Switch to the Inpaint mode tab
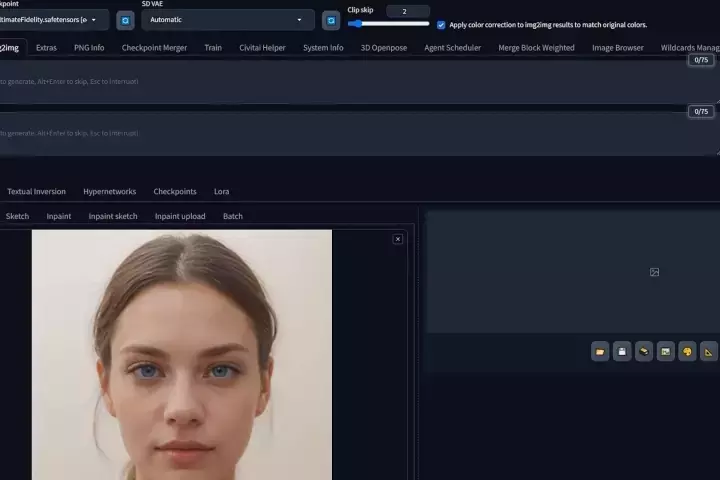 59,216
